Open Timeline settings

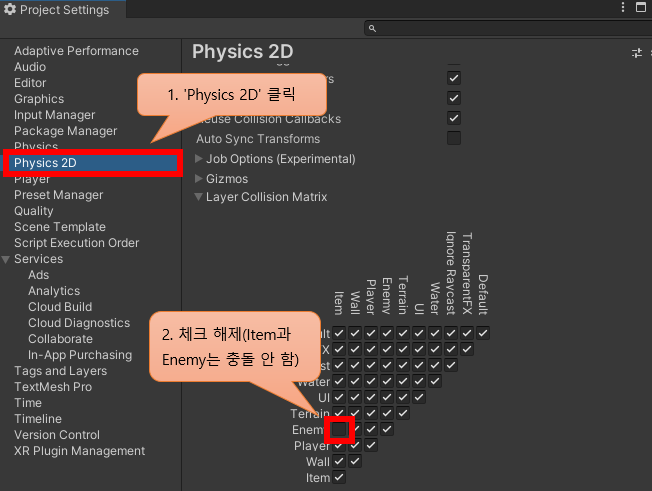point(38,419)
